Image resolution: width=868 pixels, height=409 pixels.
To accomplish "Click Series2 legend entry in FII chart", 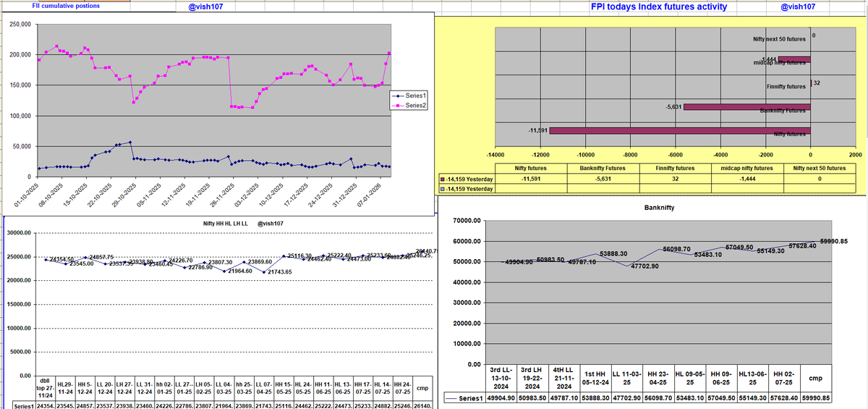I will (408, 106).
